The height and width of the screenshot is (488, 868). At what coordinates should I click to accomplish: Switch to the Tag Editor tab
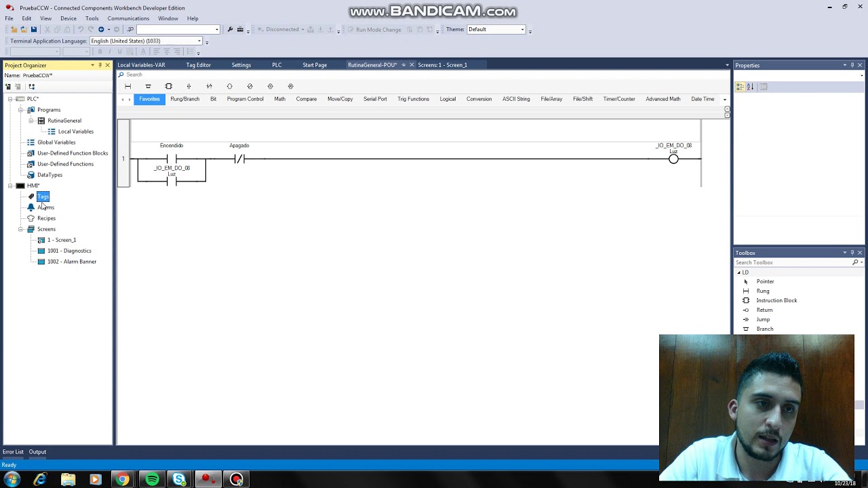click(198, 65)
